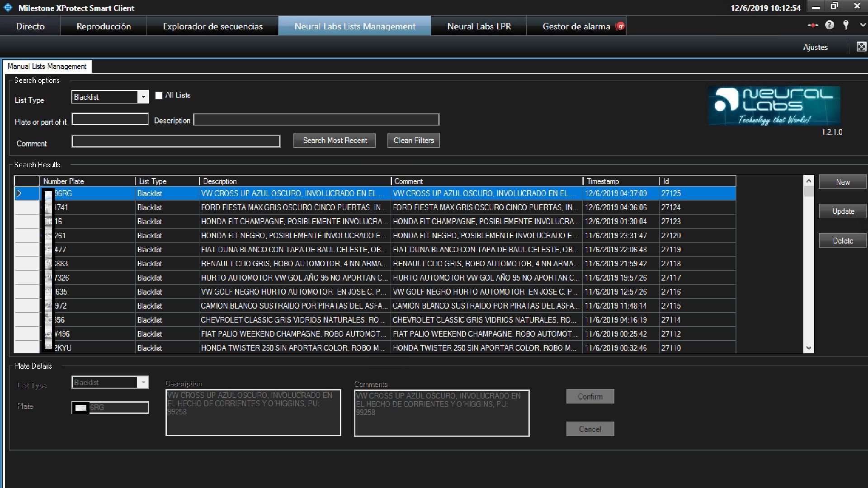
Task: Click scroll down arrow of results list
Action: [x=809, y=348]
